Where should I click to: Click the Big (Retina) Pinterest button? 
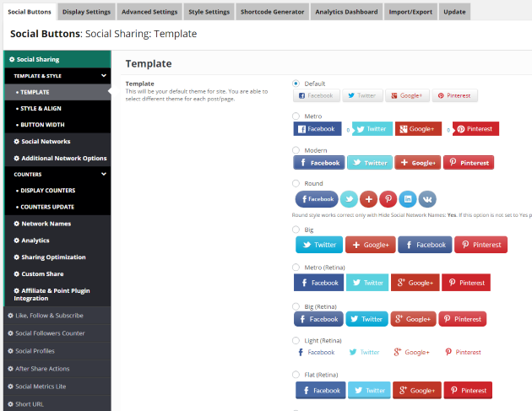463,319
